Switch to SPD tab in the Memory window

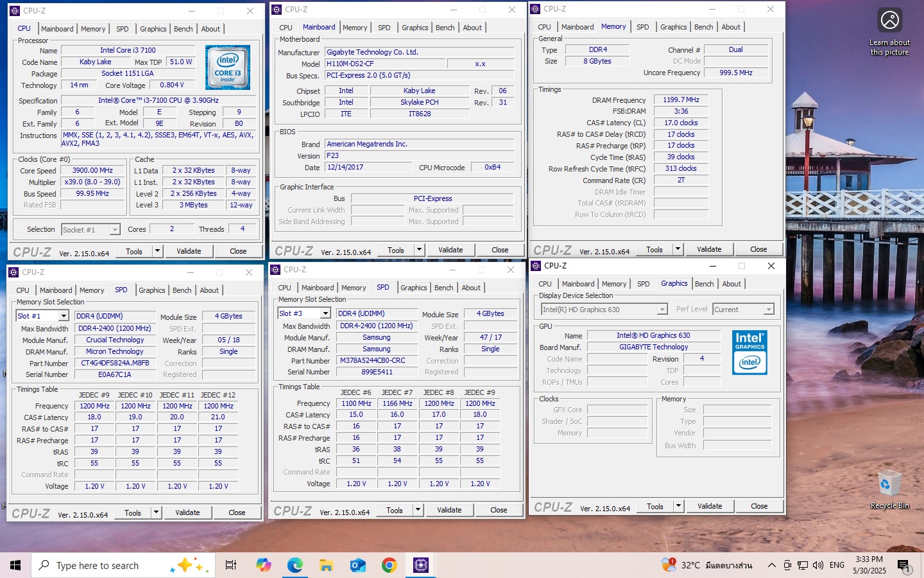(x=642, y=27)
